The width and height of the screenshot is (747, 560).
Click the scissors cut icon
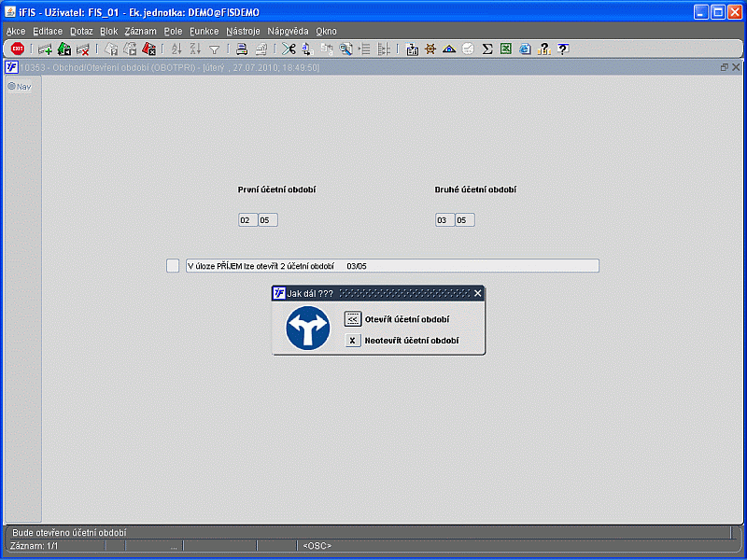coord(289,49)
